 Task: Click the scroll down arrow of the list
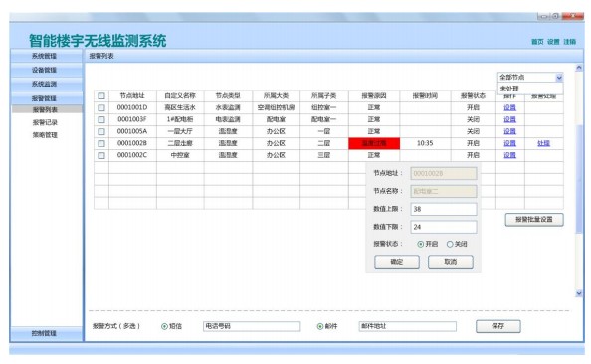click(579, 293)
